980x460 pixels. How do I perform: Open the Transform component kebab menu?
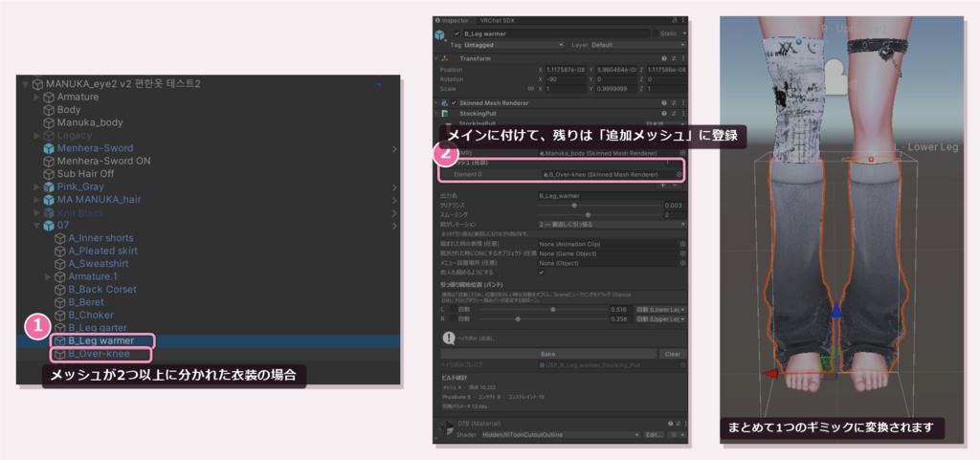tap(681, 58)
